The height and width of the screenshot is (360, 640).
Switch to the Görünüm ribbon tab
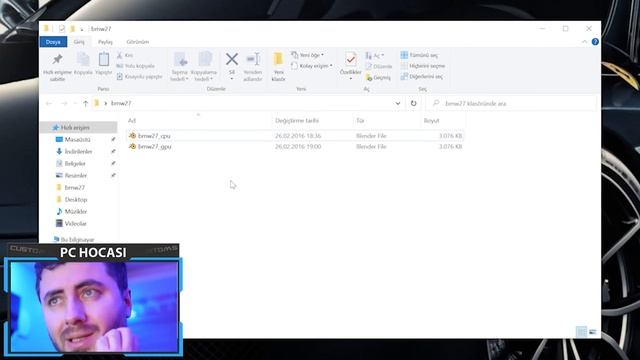[138, 42]
